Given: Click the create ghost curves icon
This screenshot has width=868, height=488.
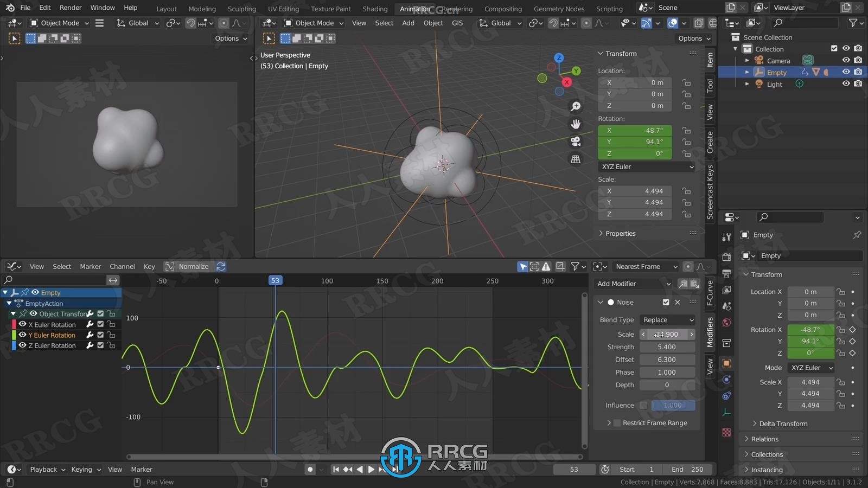Looking at the screenshot, I should point(560,266).
